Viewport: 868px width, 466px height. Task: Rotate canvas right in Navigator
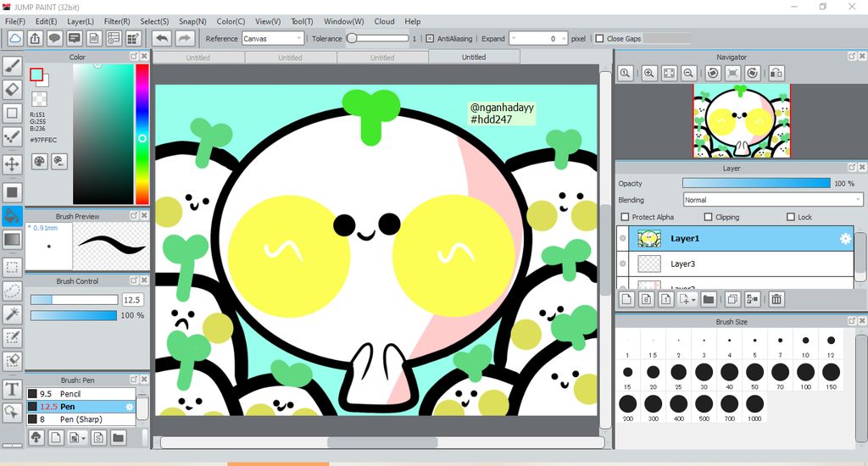[x=753, y=73]
